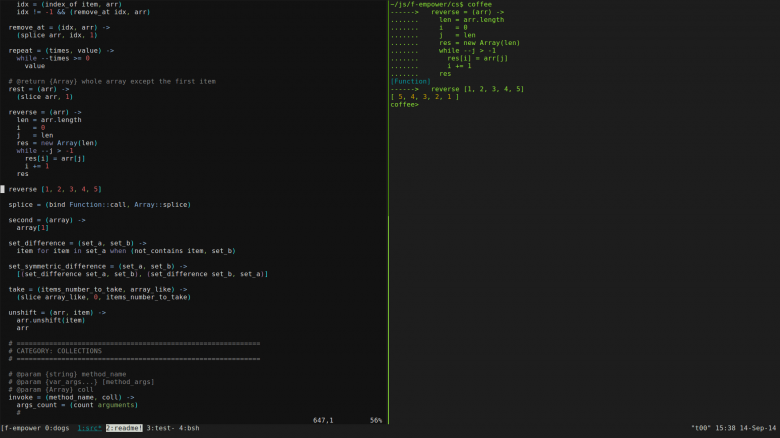Viewport: 780px width, 438px height.
Task: Click the 'set_symmetric_difference =' definition line
Action: [98, 266]
